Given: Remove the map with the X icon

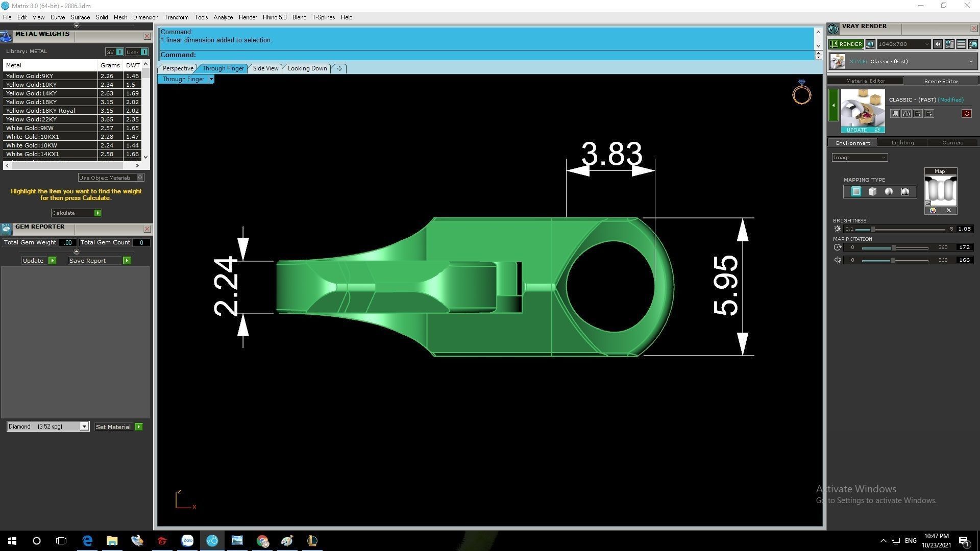Looking at the screenshot, I should point(948,211).
